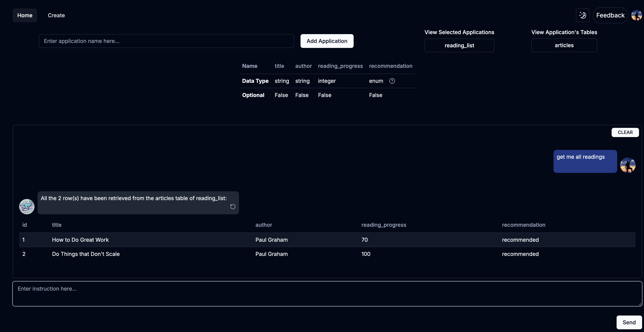Select the articles table
Image resolution: width=644 pixels, height=332 pixels.
(564, 45)
